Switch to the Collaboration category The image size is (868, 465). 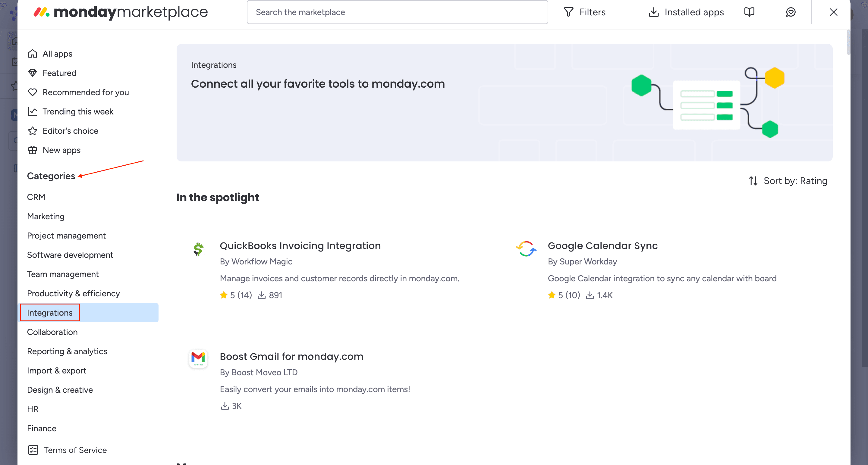tap(52, 332)
